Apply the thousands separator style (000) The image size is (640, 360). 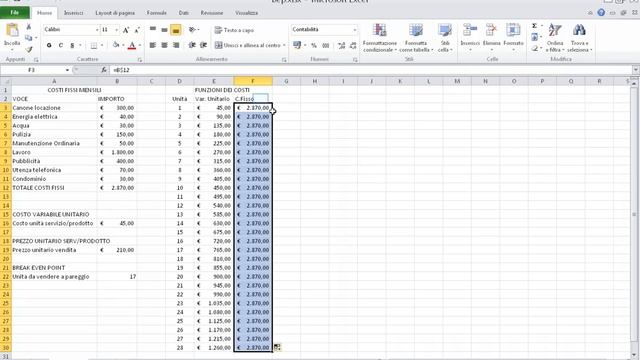[x=325, y=45]
